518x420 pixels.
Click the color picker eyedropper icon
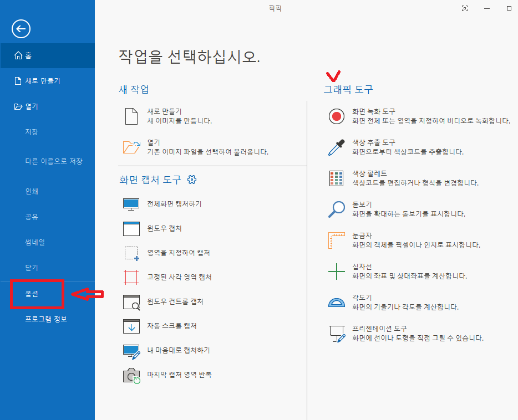336,147
